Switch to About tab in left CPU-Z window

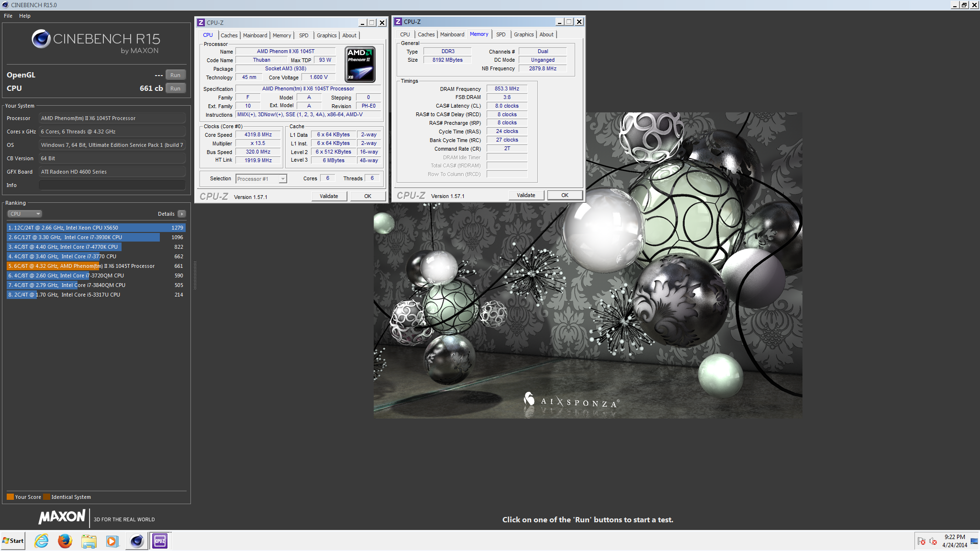click(x=349, y=35)
